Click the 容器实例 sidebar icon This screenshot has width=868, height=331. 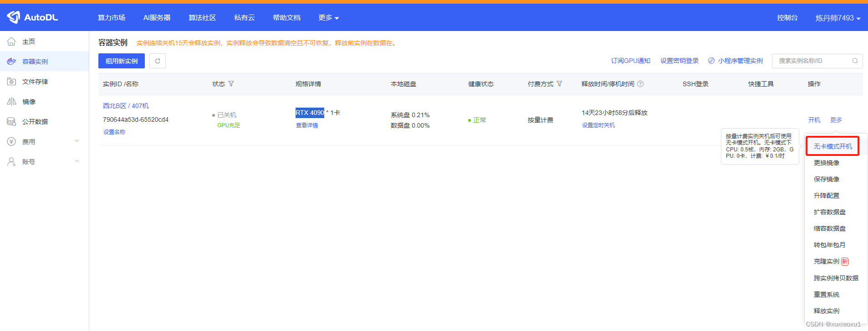(x=12, y=62)
